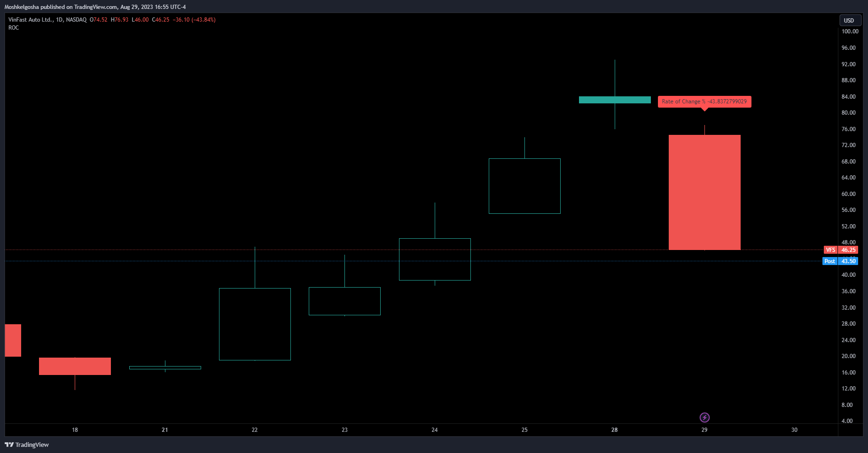868x453 pixels.
Task: Select the hollow candle for date 23
Action: pyautogui.click(x=344, y=301)
